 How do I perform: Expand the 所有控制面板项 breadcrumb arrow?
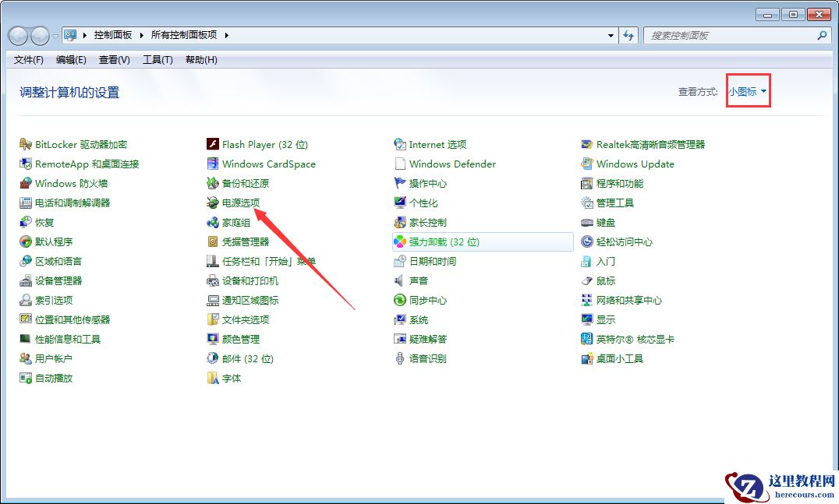(x=225, y=35)
